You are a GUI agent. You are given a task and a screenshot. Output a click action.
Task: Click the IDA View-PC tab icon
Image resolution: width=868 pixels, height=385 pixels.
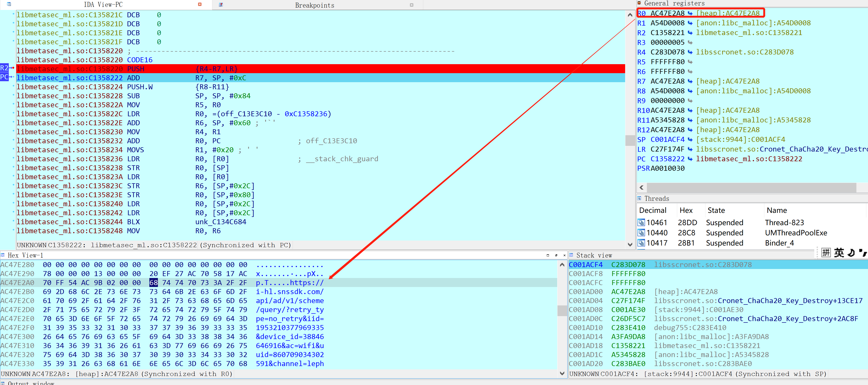tap(9, 4)
